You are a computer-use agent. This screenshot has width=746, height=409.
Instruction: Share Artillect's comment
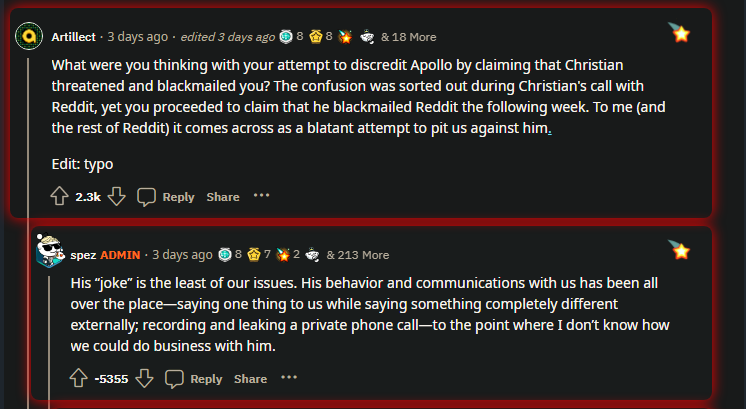pos(223,197)
